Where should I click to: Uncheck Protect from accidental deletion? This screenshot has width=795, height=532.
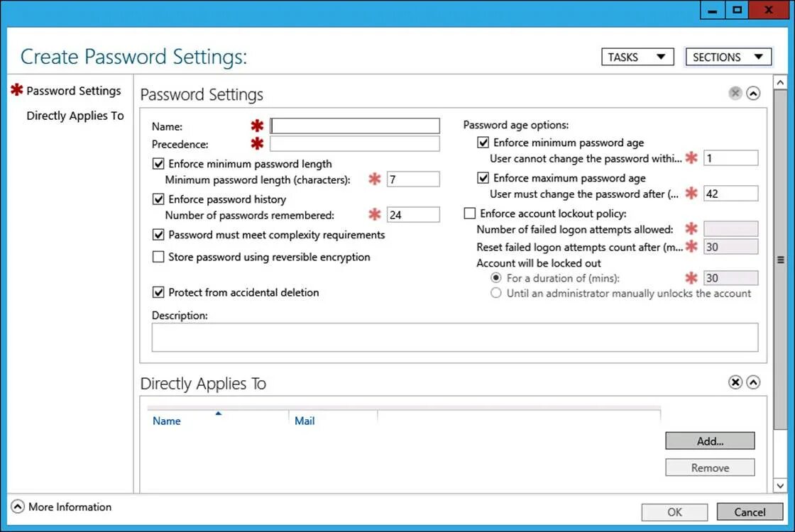pos(158,292)
